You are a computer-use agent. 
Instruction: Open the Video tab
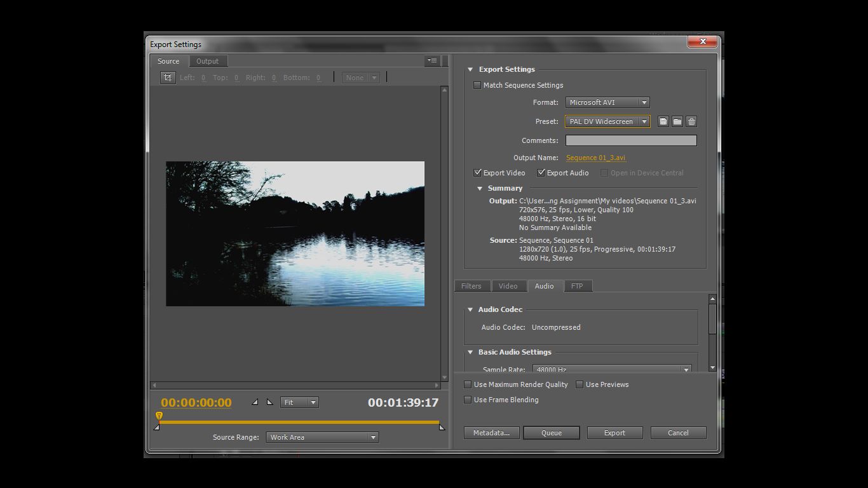(x=508, y=286)
